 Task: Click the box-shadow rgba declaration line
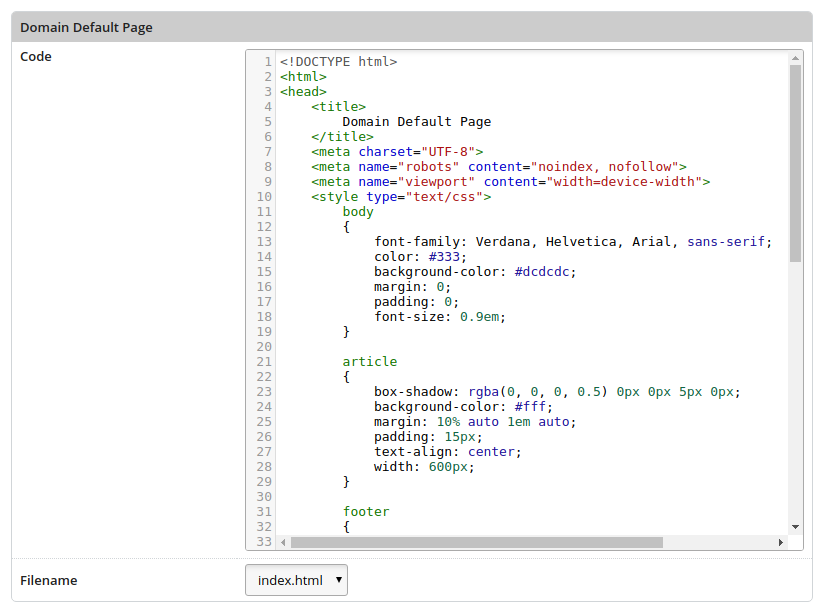click(557, 392)
